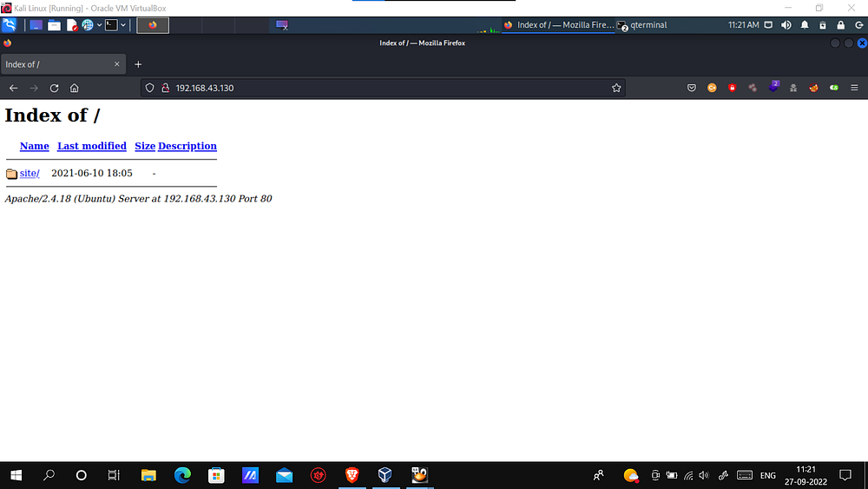868x489 pixels.
Task: Open Firefox hamburger application menu
Action: pyautogui.click(x=854, y=88)
